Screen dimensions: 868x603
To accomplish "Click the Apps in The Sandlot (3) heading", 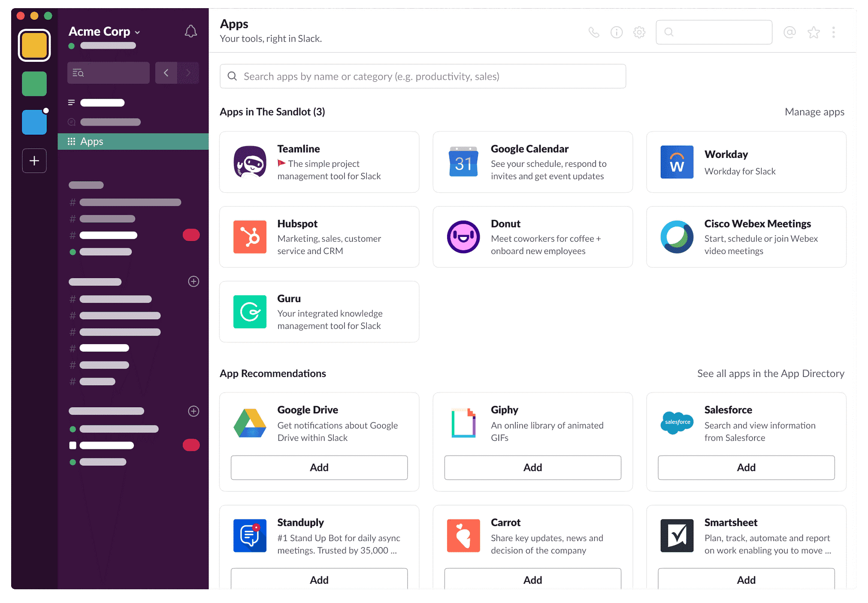I will click(x=272, y=112).
